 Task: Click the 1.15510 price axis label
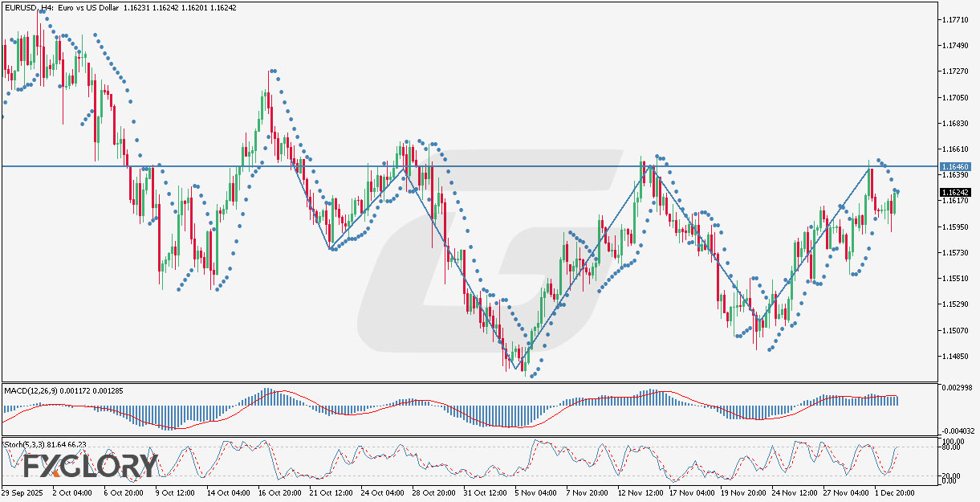click(x=955, y=279)
